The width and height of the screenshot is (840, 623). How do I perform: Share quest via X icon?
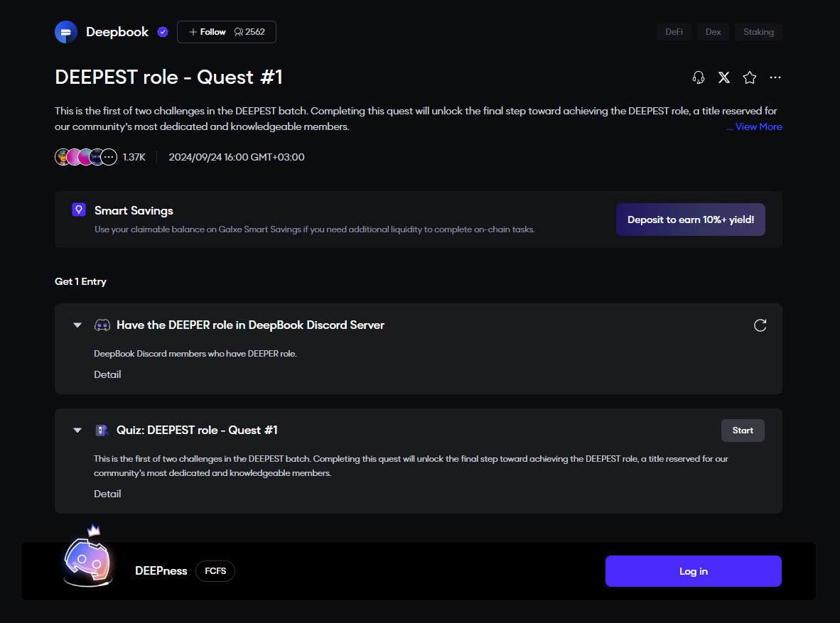pyautogui.click(x=724, y=77)
